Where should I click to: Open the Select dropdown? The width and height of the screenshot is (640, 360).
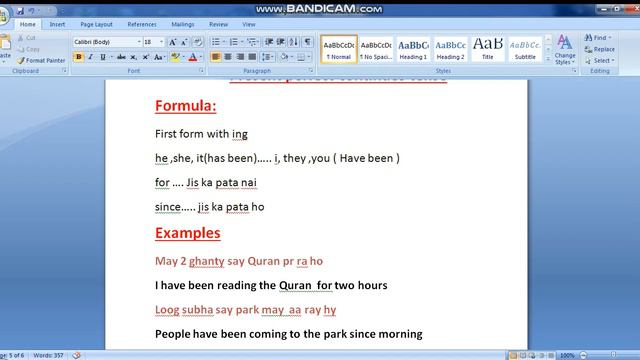599,60
